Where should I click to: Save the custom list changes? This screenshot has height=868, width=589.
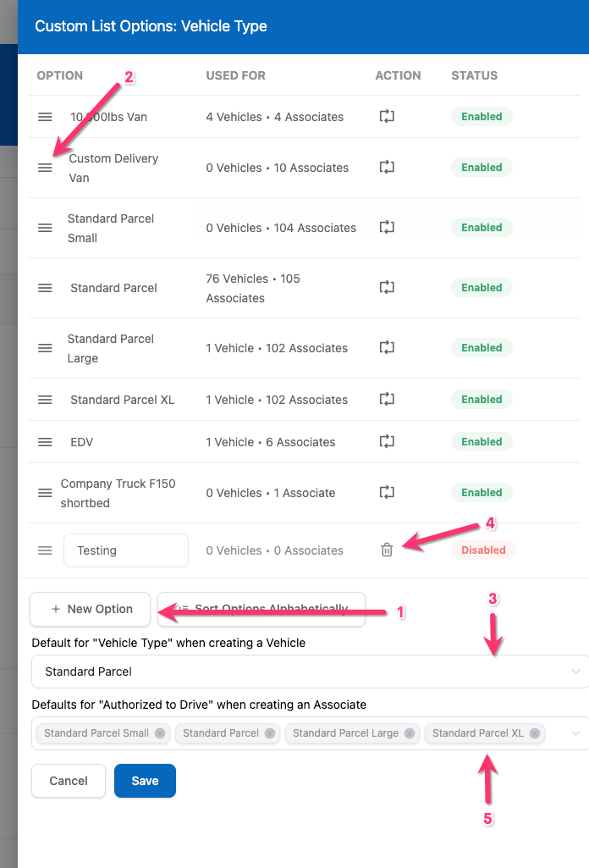145,781
